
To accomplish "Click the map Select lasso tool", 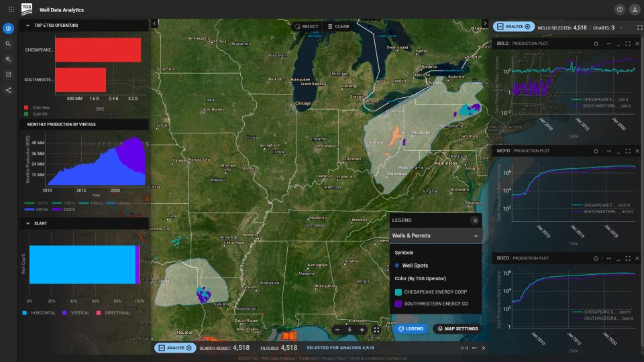I will [306, 26].
